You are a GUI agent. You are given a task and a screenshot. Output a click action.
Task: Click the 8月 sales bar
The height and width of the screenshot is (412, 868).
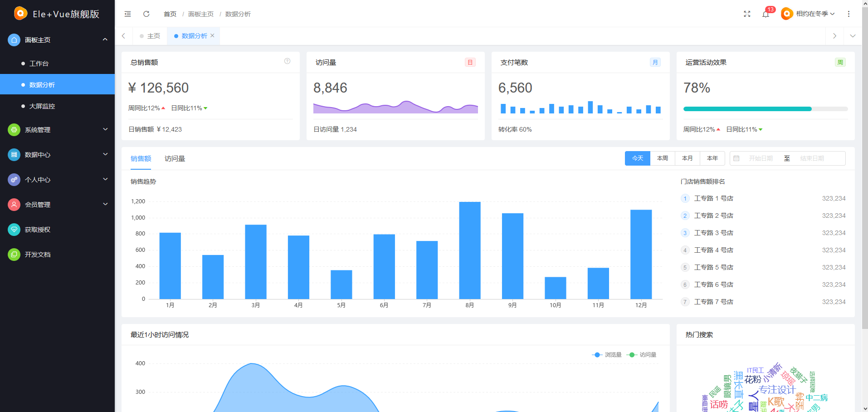click(x=470, y=250)
